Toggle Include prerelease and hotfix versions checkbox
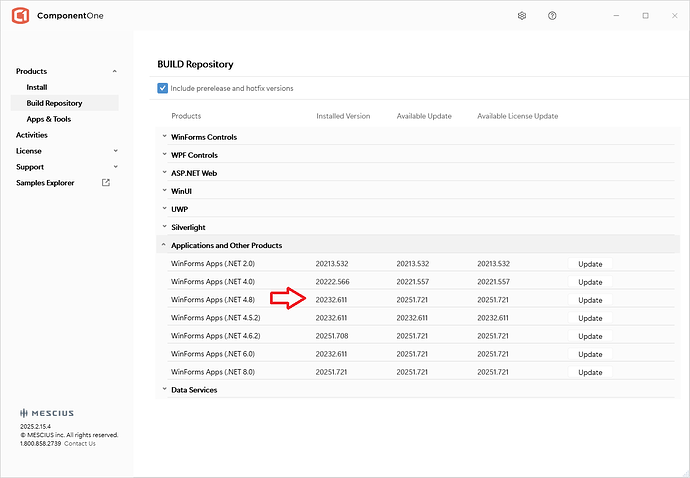This screenshot has width=690, height=478. pyautogui.click(x=163, y=88)
